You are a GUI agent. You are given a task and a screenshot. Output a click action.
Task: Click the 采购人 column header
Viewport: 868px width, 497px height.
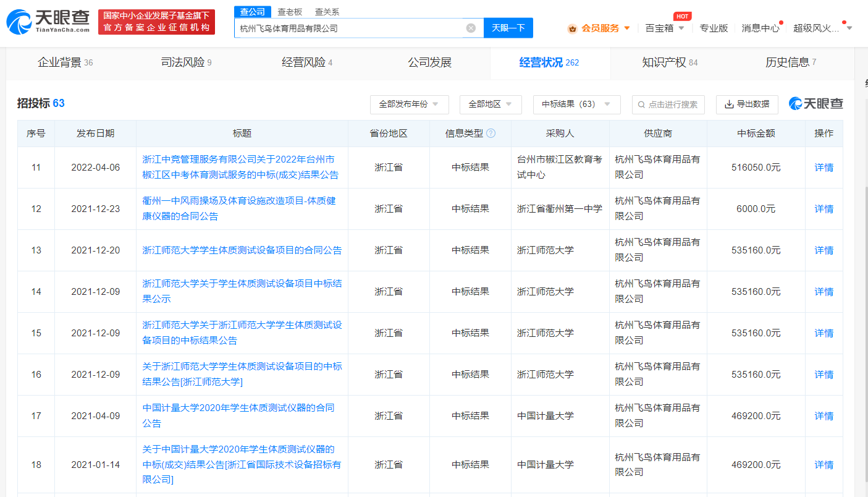tap(560, 134)
